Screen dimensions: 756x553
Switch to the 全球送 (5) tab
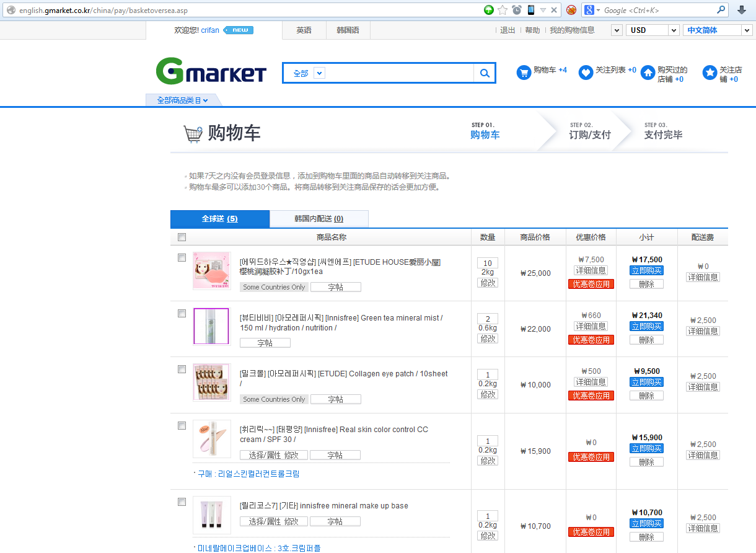[220, 219]
